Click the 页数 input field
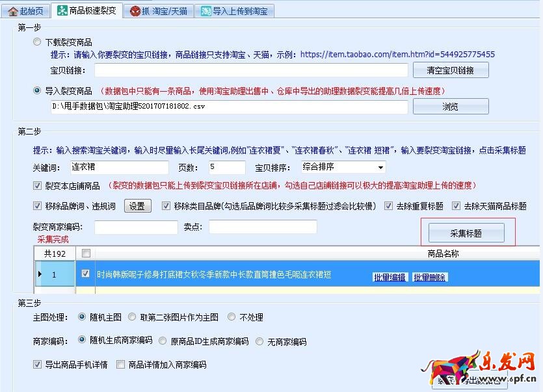This screenshot has width=543, height=392. 227,167
